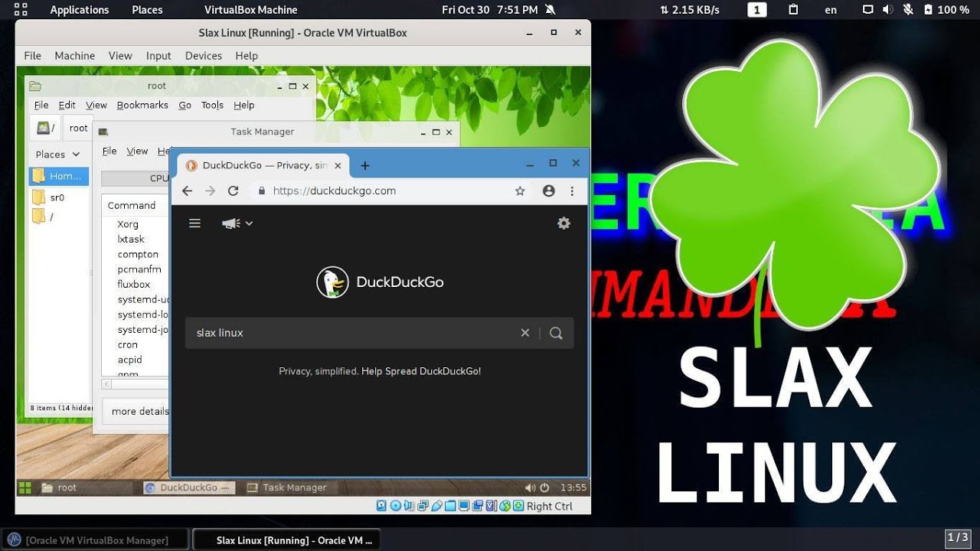Open Task Manager View menu
Screen dimensions: 980x551
click(137, 152)
